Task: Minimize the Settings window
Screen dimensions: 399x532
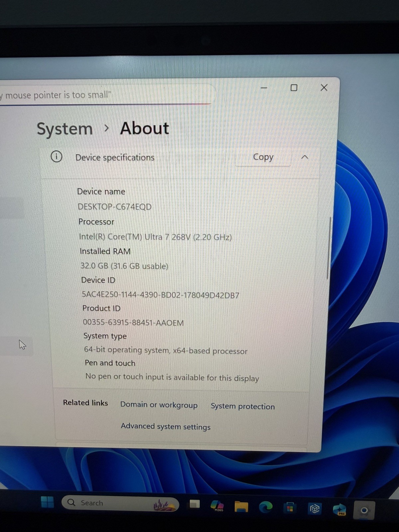Action: pyautogui.click(x=264, y=88)
